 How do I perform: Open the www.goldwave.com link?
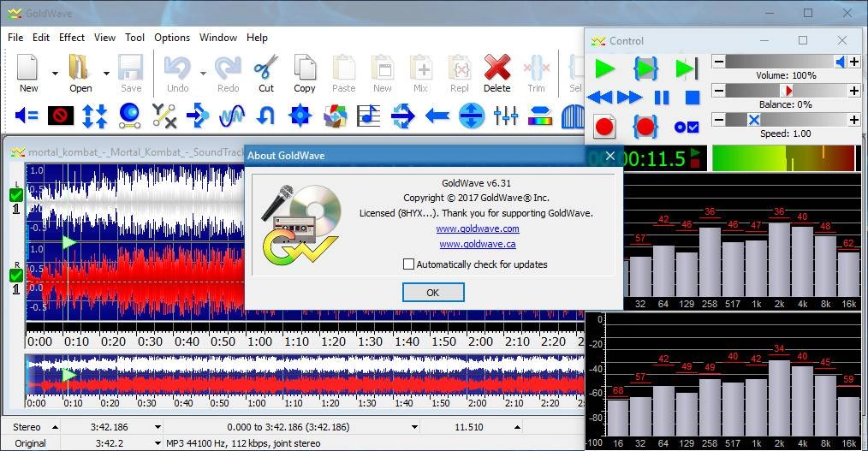pos(477,228)
